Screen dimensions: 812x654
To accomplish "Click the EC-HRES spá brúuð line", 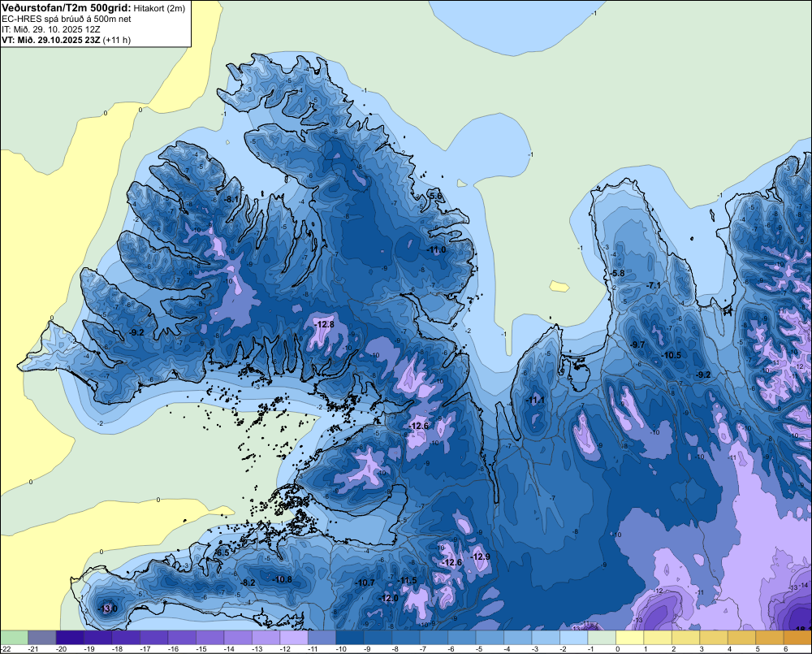I will click(66, 19).
